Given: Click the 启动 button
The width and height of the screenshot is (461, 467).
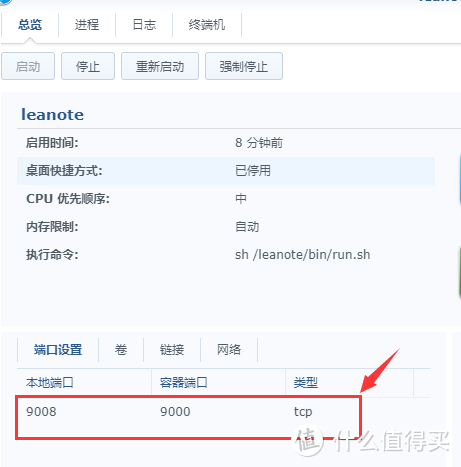Looking at the screenshot, I should tap(28, 66).
